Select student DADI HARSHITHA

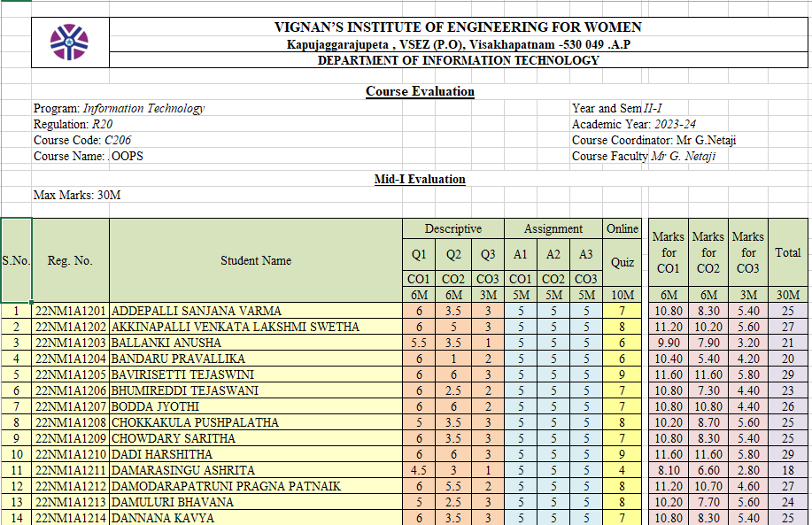coord(256,454)
